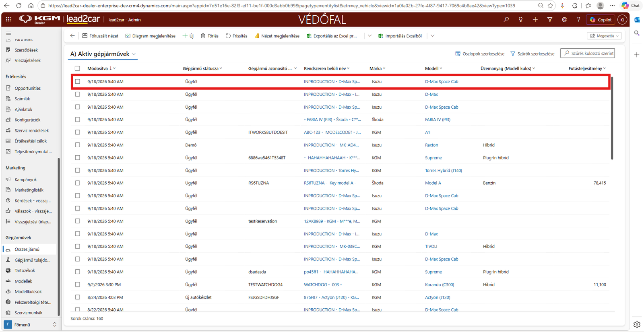
Task: Open the Korando (C300) model link
Action: (x=439, y=285)
